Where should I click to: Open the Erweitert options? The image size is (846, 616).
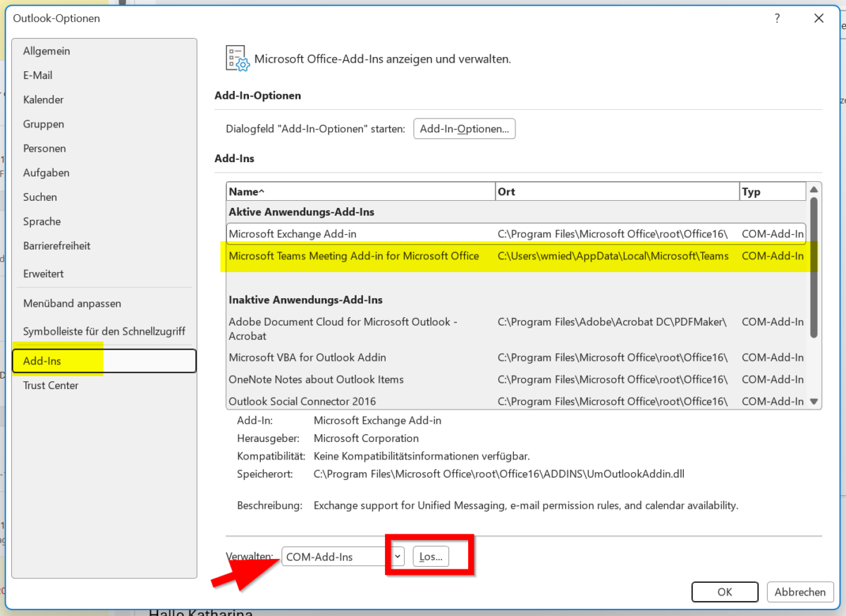104,273
